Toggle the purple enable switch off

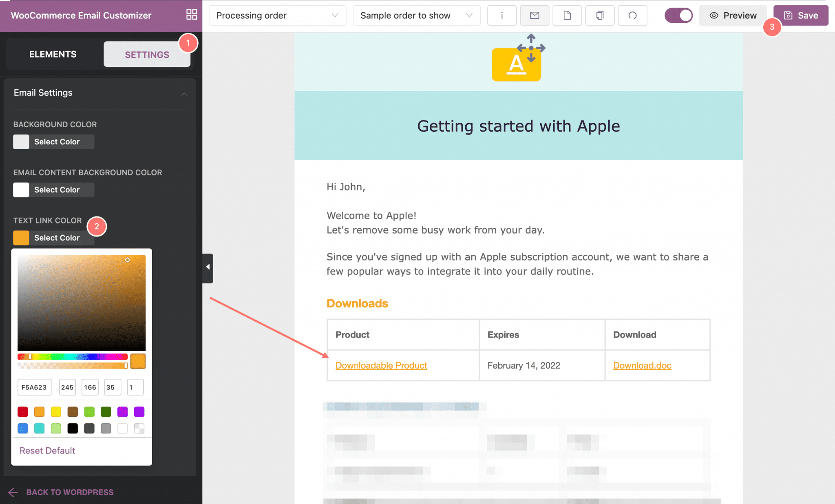point(678,15)
